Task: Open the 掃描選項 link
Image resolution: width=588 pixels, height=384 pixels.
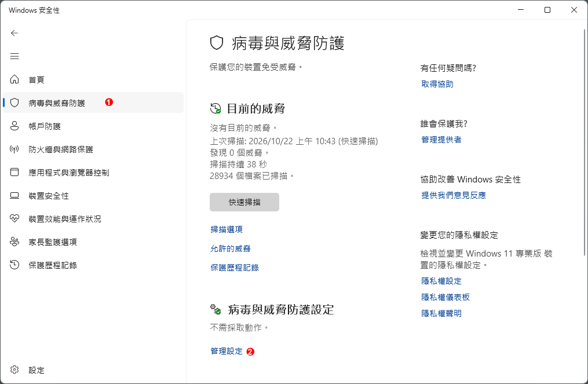Action: 227,229
